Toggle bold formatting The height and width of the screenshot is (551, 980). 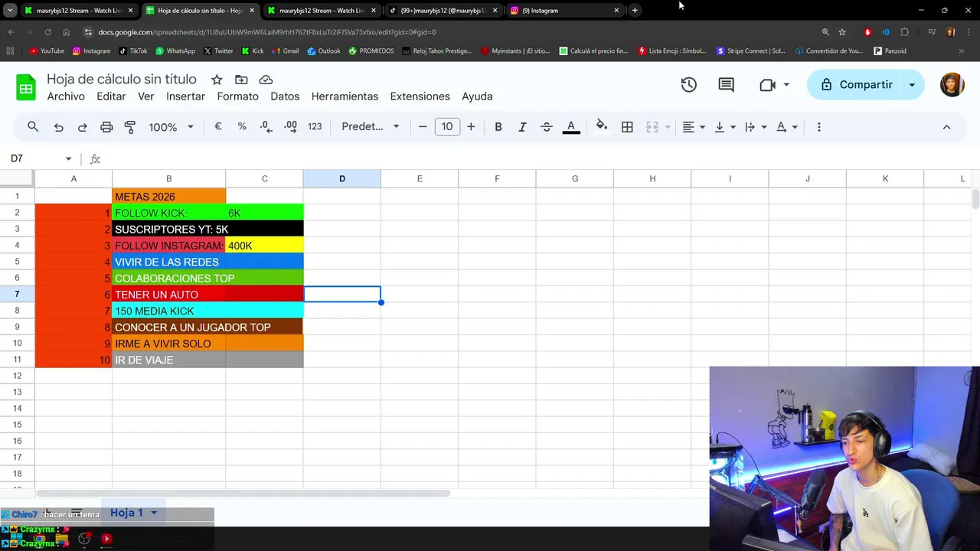click(498, 127)
